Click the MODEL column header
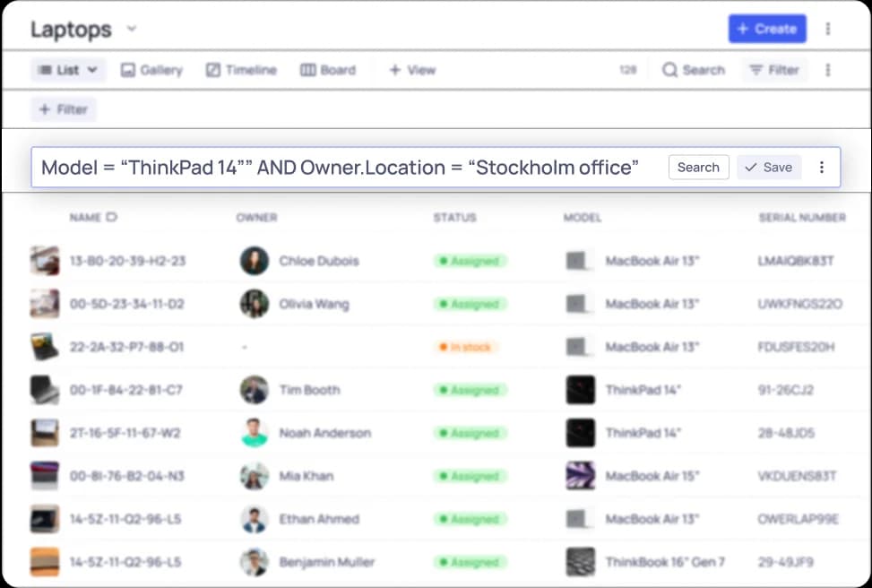This screenshot has width=872, height=588. tap(583, 218)
